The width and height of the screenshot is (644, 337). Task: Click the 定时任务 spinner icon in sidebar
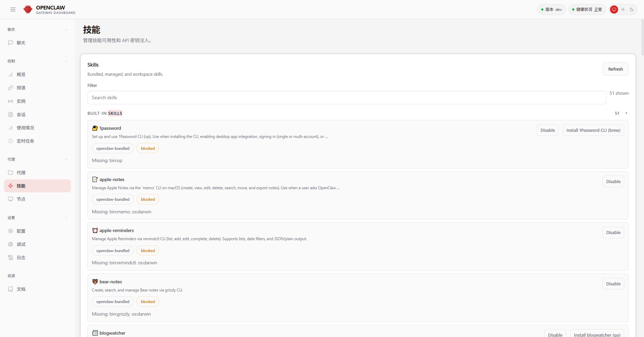tap(11, 141)
